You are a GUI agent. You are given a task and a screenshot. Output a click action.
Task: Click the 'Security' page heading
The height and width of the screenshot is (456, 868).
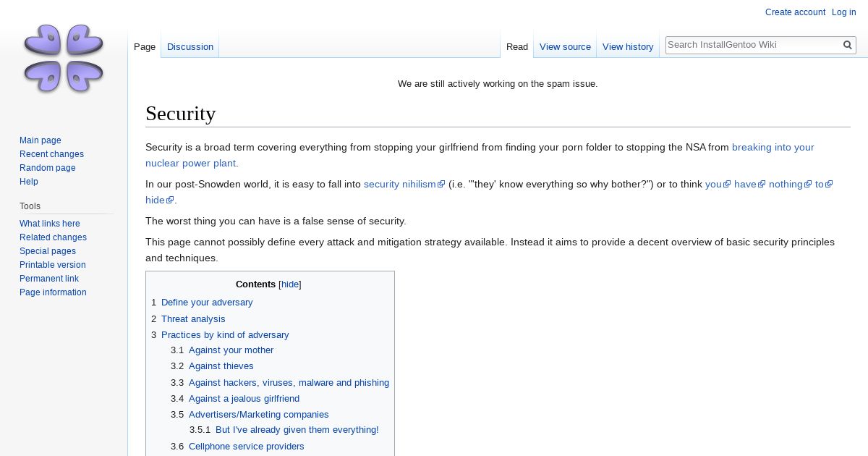(181, 114)
